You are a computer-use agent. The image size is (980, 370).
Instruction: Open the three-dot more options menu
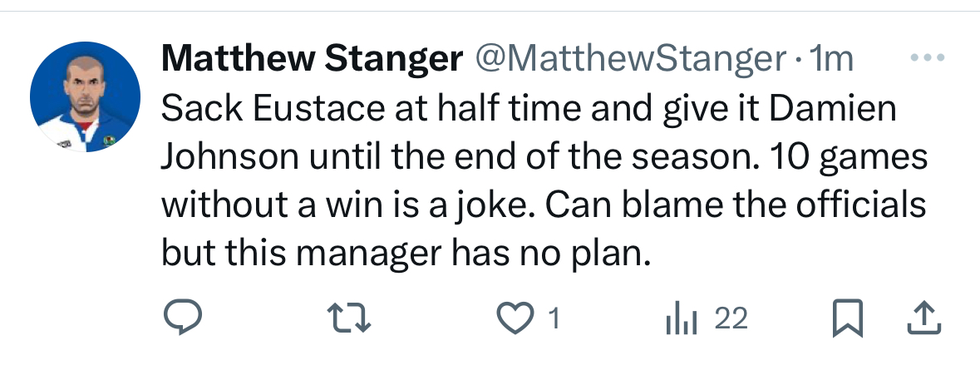coord(927,58)
